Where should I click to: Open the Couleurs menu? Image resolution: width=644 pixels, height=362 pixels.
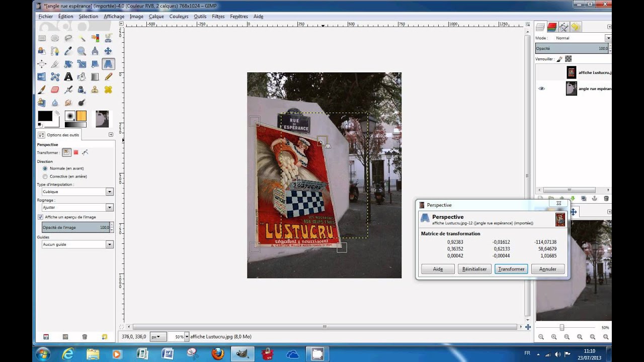pos(179,17)
